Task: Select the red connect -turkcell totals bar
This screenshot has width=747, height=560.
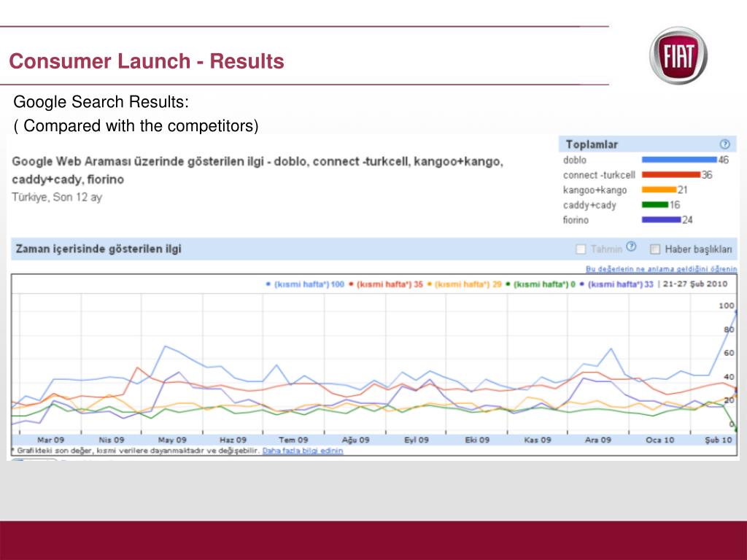Action: pyautogui.click(x=671, y=175)
